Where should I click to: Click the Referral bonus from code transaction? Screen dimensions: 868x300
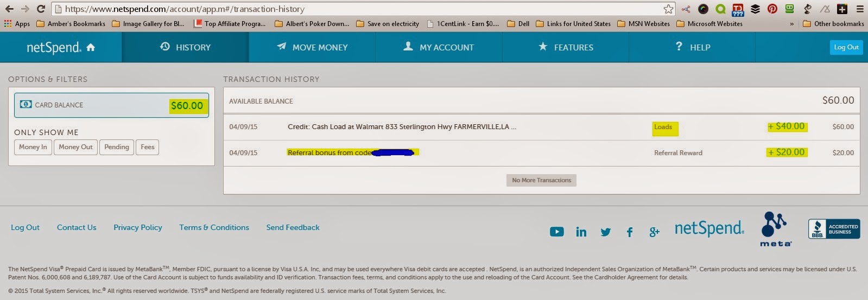pyautogui.click(x=352, y=152)
